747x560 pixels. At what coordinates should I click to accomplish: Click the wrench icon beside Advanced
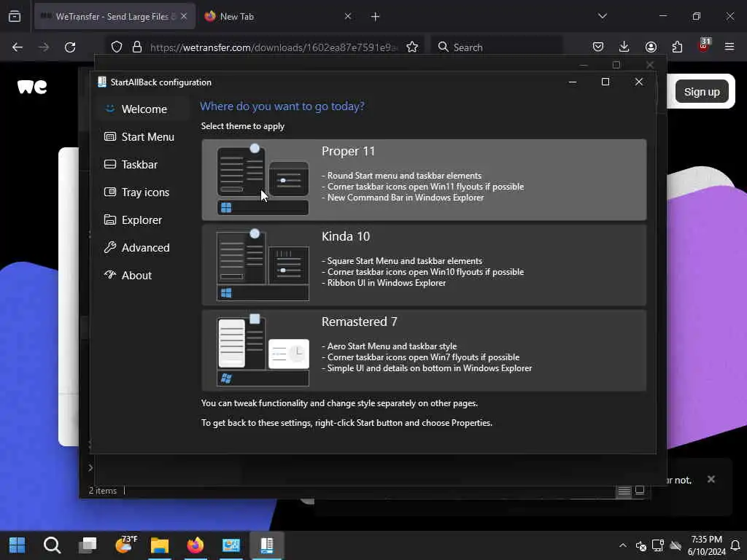(110, 247)
